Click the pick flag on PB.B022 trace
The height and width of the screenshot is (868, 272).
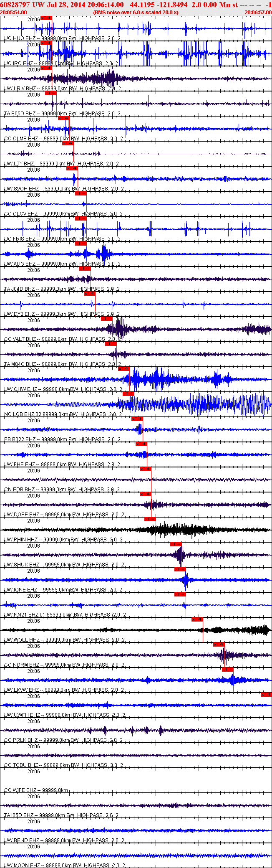pyautogui.click(x=137, y=419)
